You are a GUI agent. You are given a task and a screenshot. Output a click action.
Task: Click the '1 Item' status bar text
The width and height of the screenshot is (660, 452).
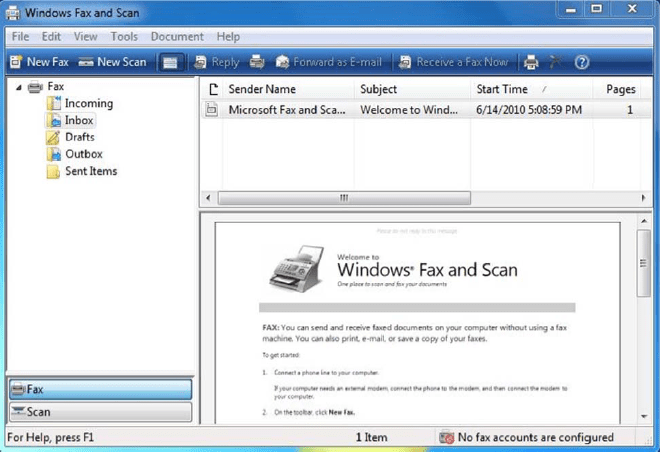pos(371,438)
